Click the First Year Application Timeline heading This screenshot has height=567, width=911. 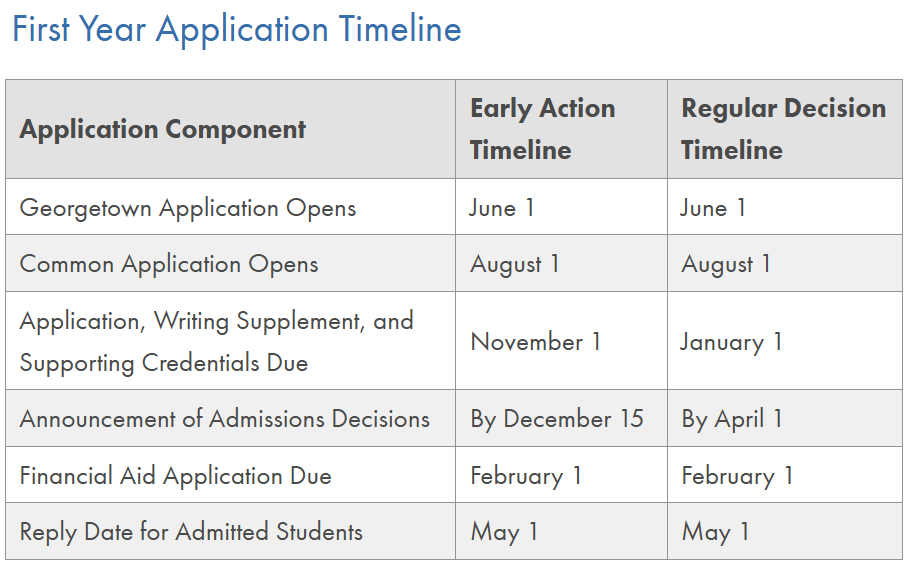pos(236,30)
